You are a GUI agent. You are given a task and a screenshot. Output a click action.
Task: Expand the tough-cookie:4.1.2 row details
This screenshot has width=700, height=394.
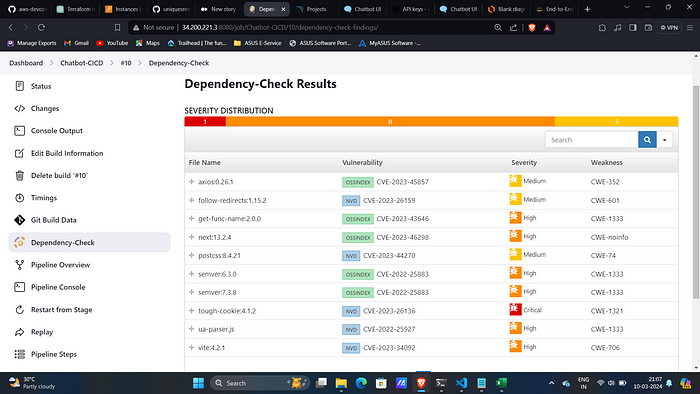click(192, 311)
